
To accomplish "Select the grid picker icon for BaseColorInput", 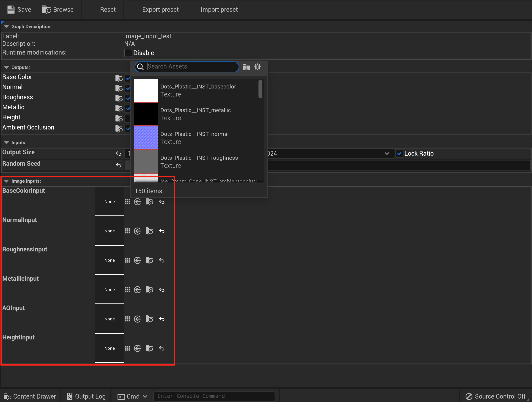I will click(127, 202).
